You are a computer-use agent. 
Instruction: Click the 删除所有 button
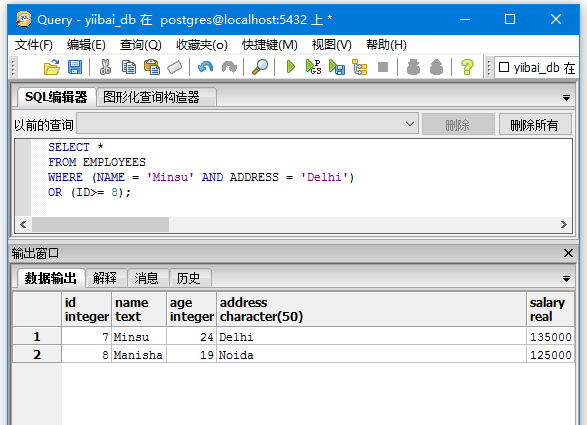point(535,125)
